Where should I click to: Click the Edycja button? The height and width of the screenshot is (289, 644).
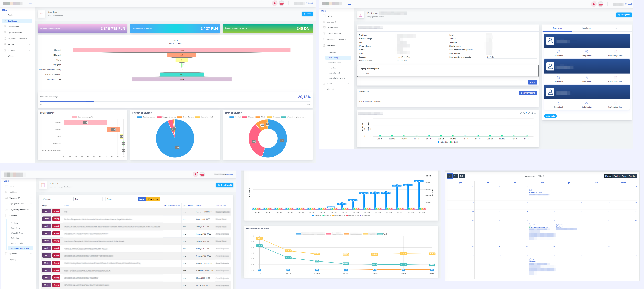tap(533, 82)
